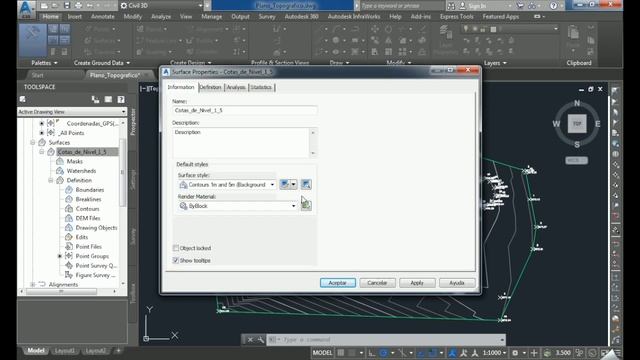Switch to the Statistics tab
The height and width of the screenshot is (360, 640).
261,87
